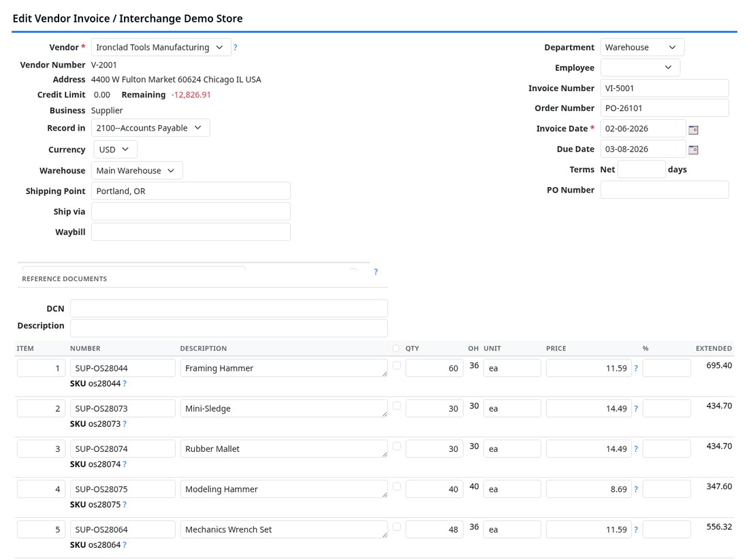Viewport: 749px width, 560px height.
Task: Click price help icon for Framing Hammer
Action: tap(636, 369)
